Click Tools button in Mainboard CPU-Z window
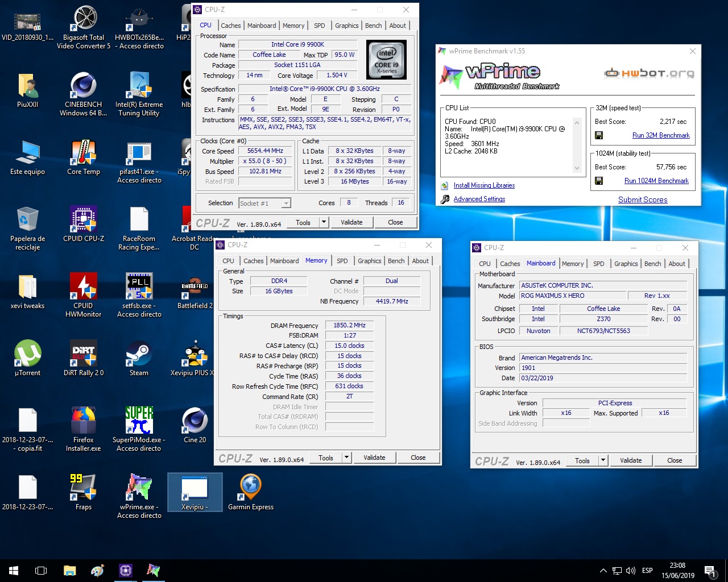This screenshot has width=728, height=582. [x=582, y=460]
